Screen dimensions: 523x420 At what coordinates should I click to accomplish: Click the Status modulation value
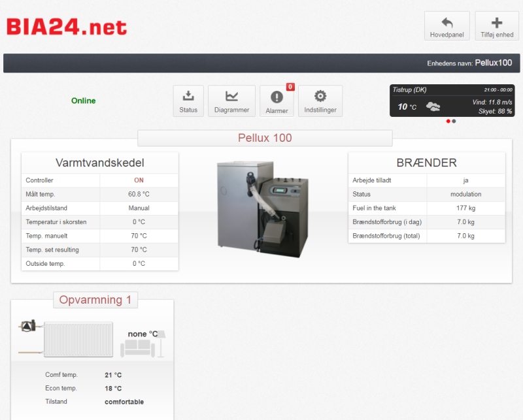coord(465,195)
